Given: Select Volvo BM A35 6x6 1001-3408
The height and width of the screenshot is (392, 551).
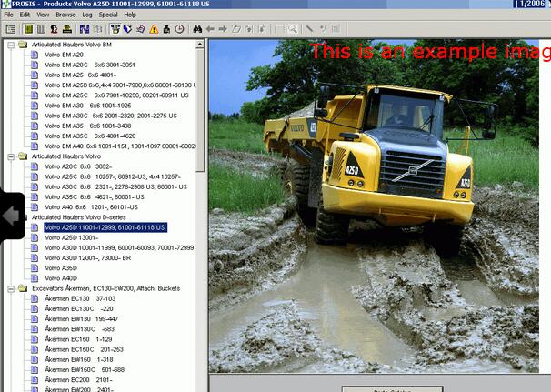Looking at the screenshot, I should pos(88,126).
